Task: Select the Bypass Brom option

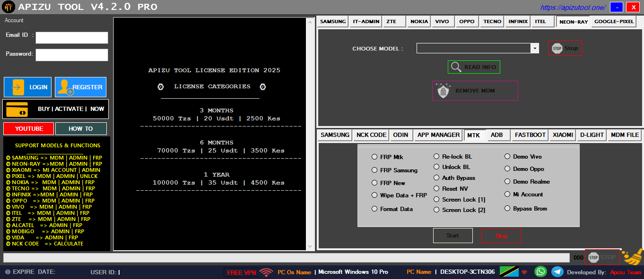Action: (x=507, y=208)
